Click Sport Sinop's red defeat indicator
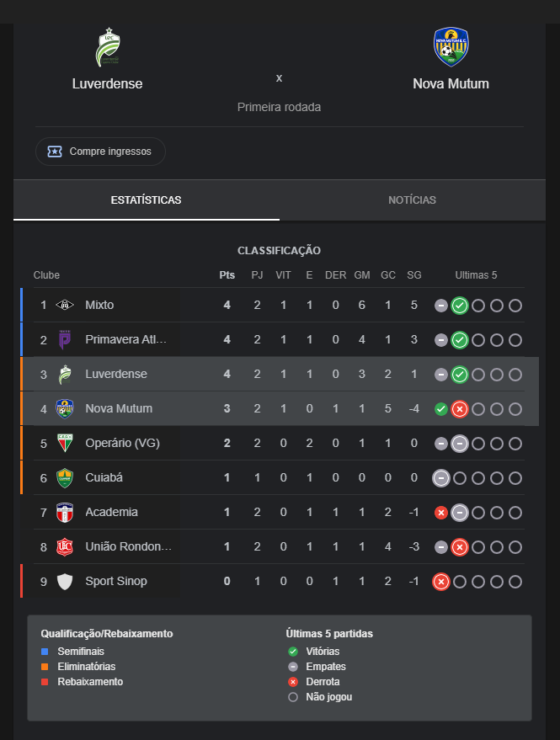560x740 pixels. [x=441, y=582]
